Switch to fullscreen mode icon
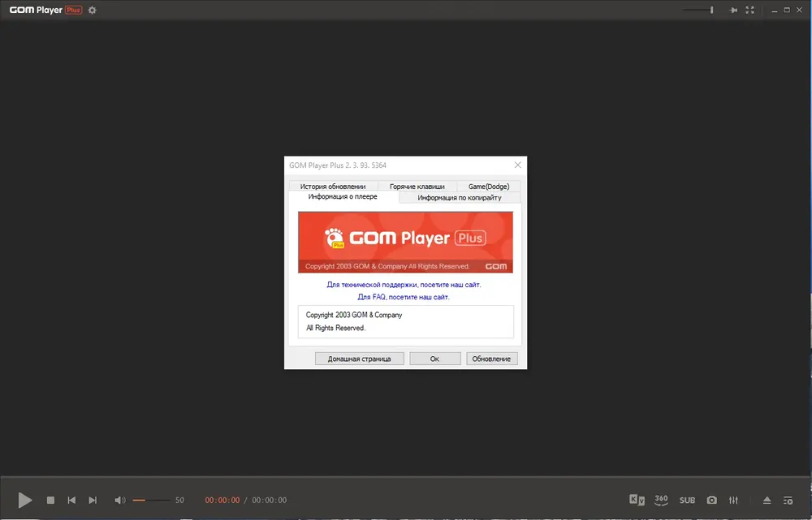The width and height of the screenshot is (812, 520). tap(749, 10)
